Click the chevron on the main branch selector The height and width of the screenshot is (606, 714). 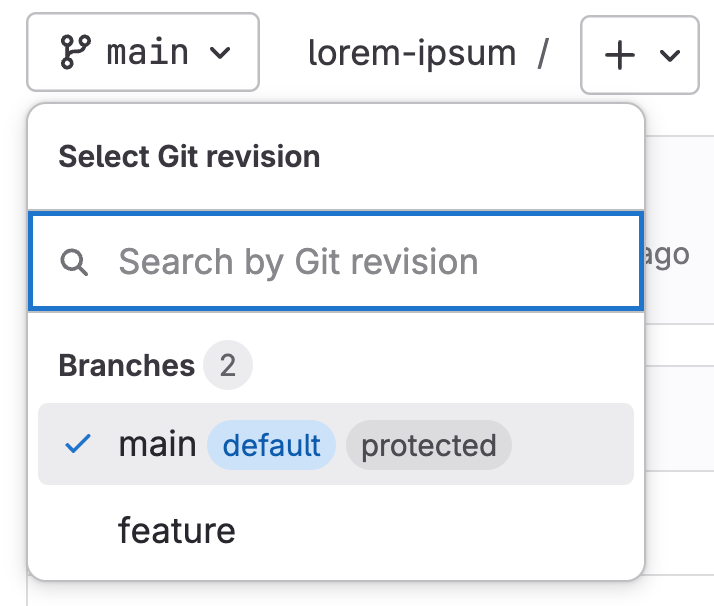coord(221,52)
